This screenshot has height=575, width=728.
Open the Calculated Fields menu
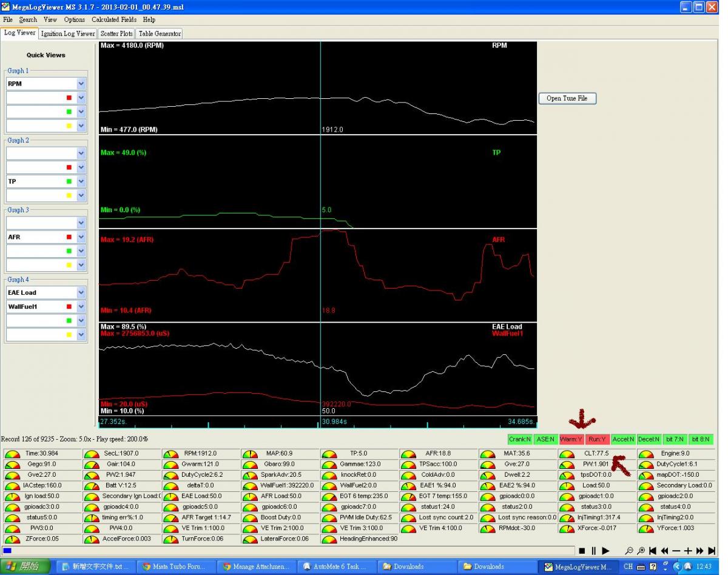114,19
